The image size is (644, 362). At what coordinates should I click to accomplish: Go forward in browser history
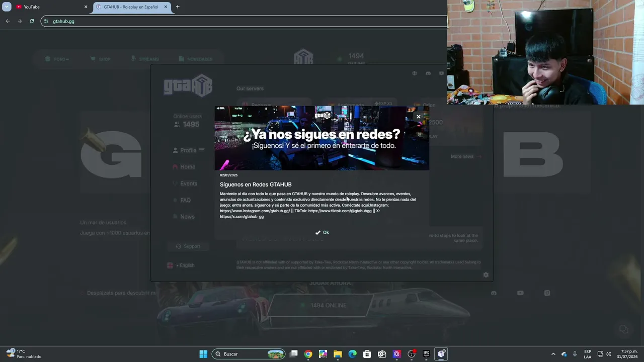pyautogui.click(x=20, y=21)
